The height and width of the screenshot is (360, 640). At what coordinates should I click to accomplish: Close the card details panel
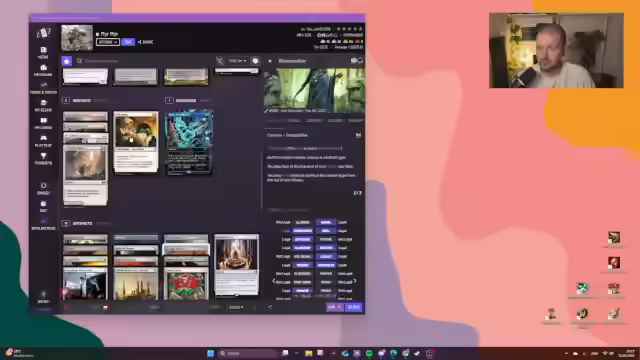coord(270,61)
